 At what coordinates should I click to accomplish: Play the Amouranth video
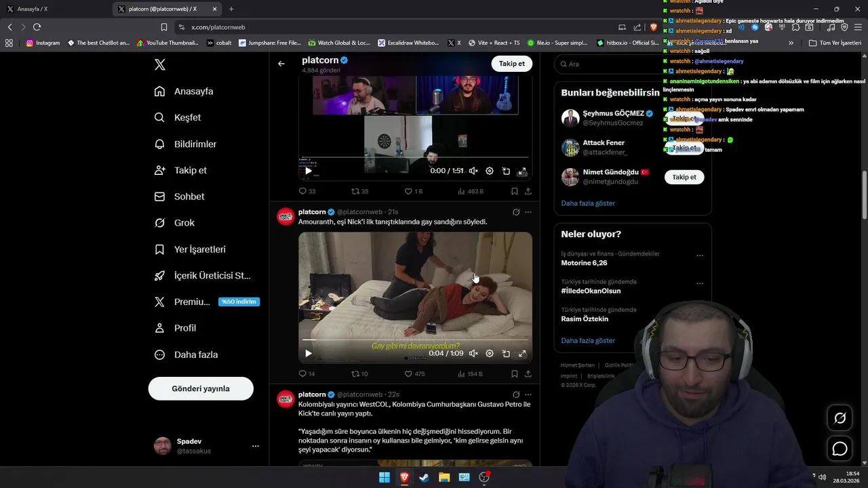pyautogui.click(x=308, y=353)
